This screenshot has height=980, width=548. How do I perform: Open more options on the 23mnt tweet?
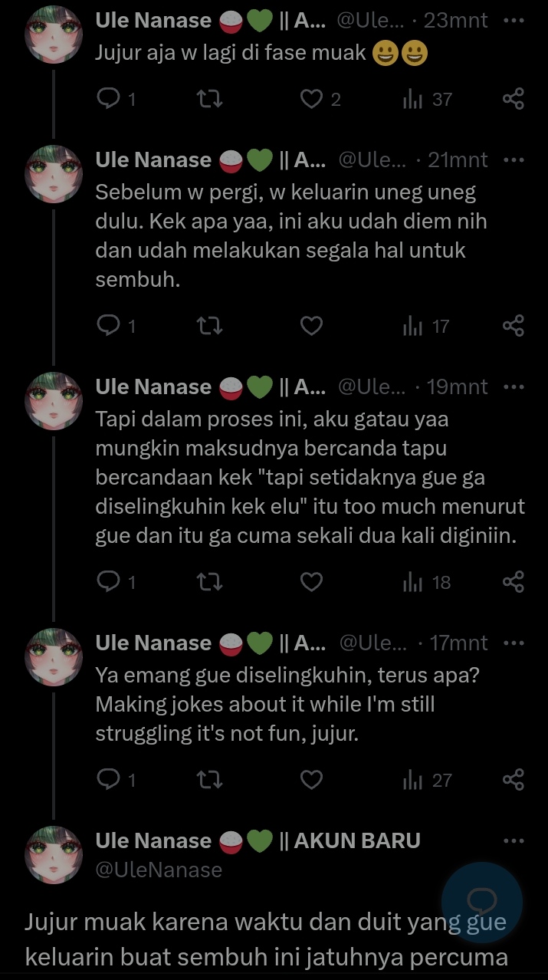pos(513,21)
